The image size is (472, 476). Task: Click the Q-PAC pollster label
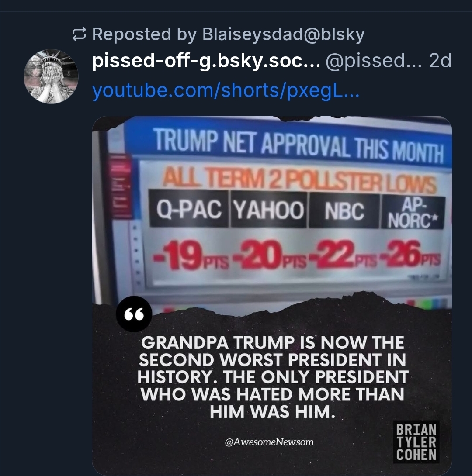(189, 209)
